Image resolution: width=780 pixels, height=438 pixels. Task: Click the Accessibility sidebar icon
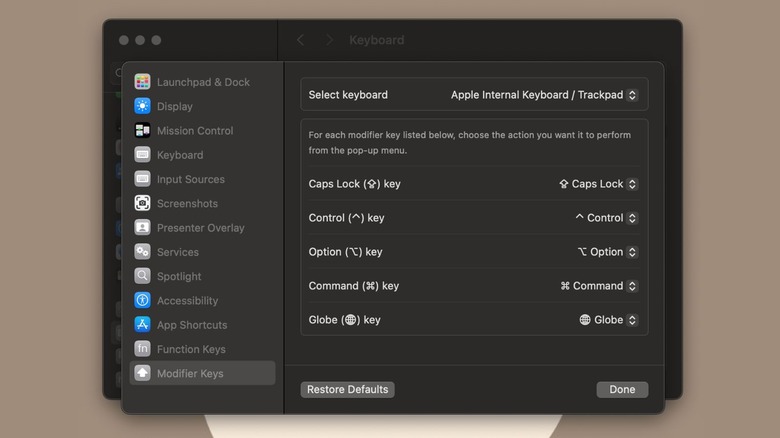(x=142, y=300)
